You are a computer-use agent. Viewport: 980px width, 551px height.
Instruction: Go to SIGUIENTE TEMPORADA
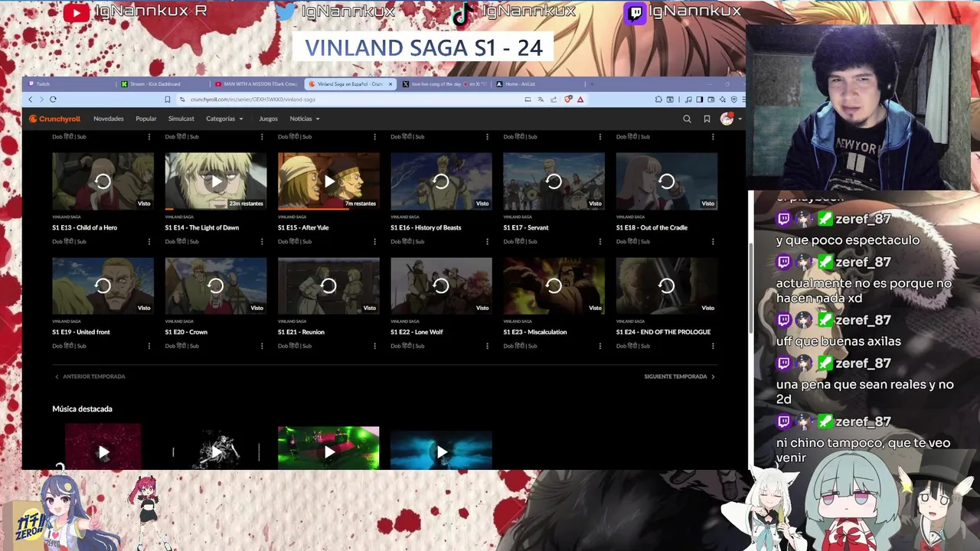coord(680,377)
